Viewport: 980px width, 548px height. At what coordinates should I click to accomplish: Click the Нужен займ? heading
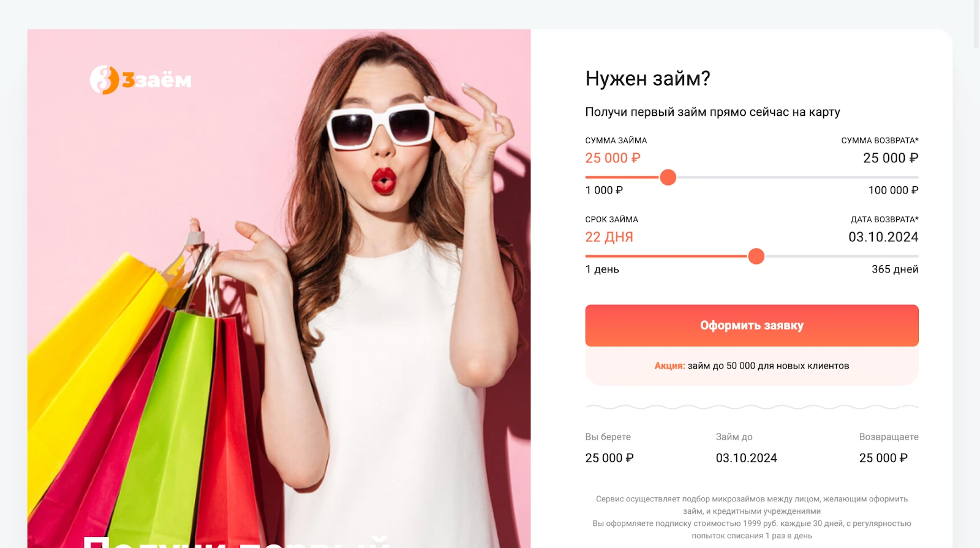pyautogui.click(x=647, y=78)
